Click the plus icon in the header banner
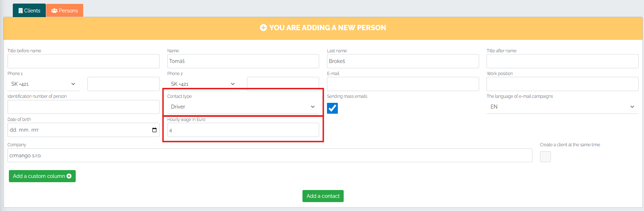 pos(263,28)
